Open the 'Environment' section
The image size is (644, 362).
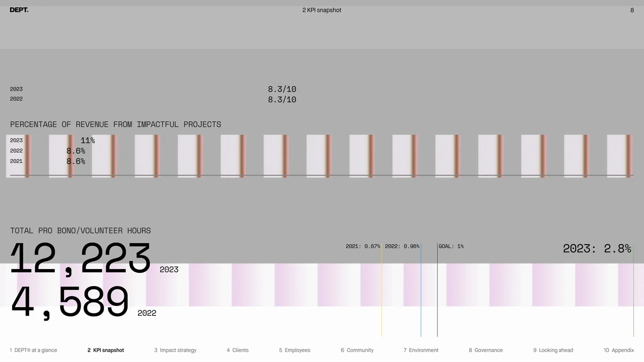(421, 350)
